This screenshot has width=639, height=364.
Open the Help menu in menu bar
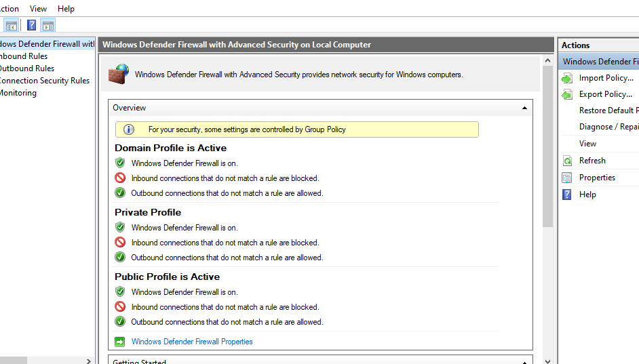coord(66,9)
